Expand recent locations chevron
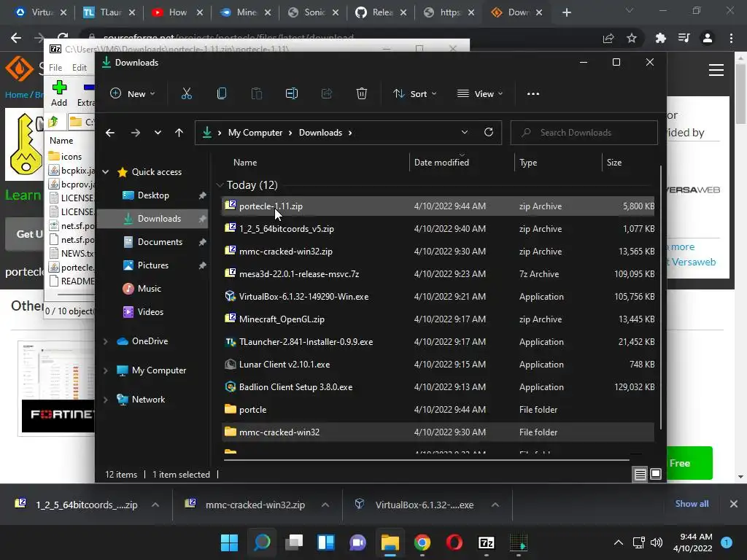 (x=158, y=133)
